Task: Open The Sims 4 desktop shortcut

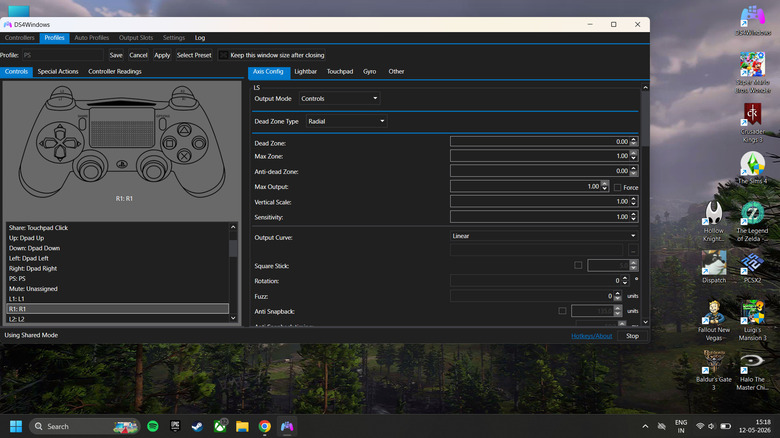Action: tap(753, 168)
